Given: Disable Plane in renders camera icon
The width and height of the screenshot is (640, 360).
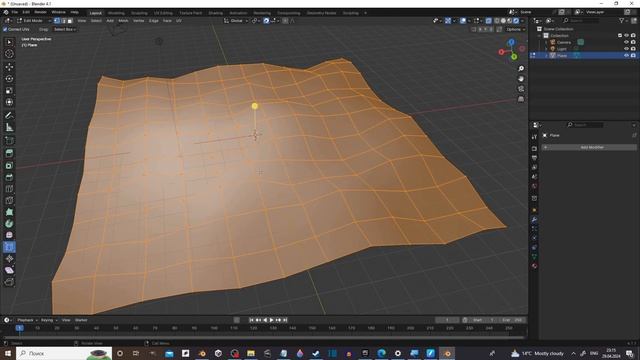Looking at the screenshot, I should [633, 55].
